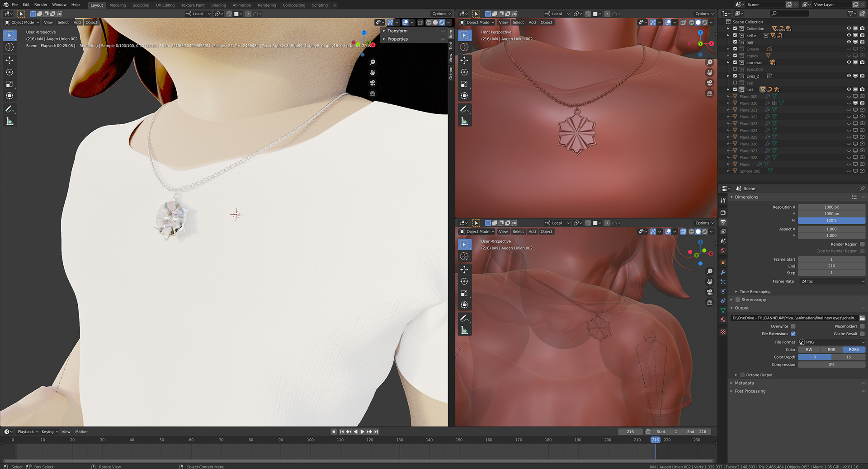Image resolution: width=868 pixels, height=469 pixels.
Task: Enable the Grease collection checkbox
Action: coord(735,49)
